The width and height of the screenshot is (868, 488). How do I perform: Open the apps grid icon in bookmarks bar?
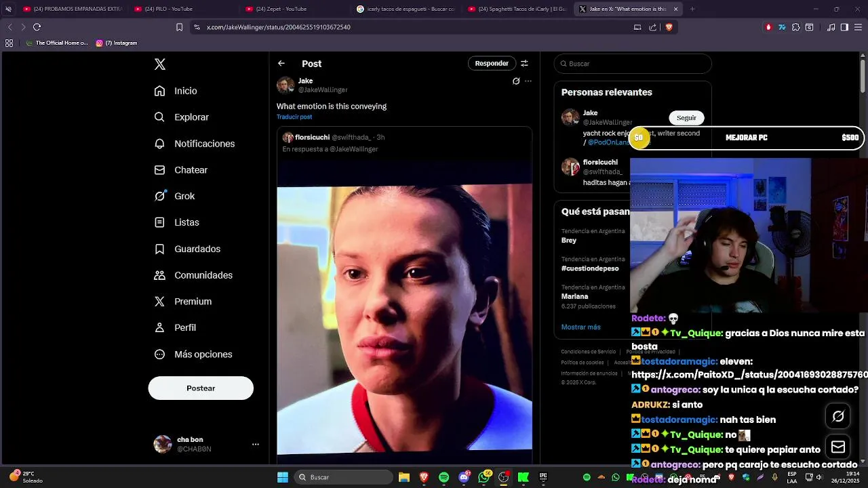coord(9,43)
